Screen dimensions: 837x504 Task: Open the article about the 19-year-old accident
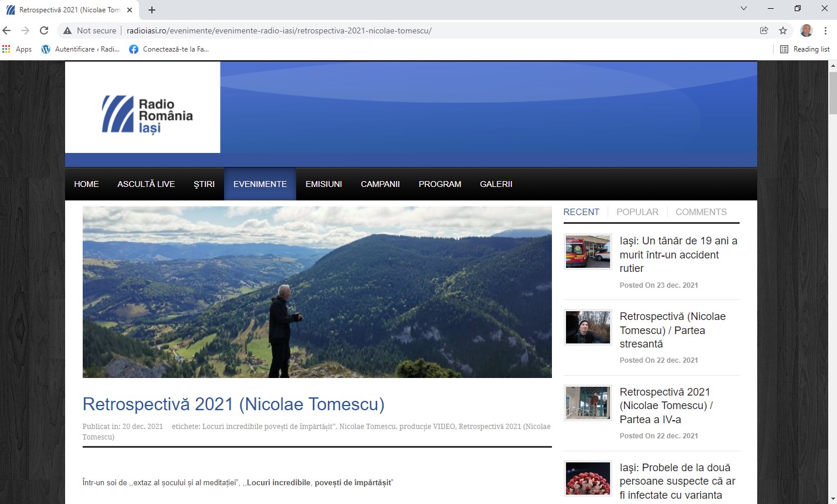pos(678,254)
